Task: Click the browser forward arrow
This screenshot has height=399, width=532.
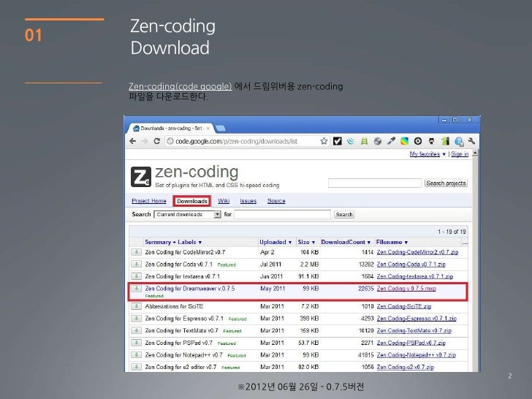Action: 145,141
